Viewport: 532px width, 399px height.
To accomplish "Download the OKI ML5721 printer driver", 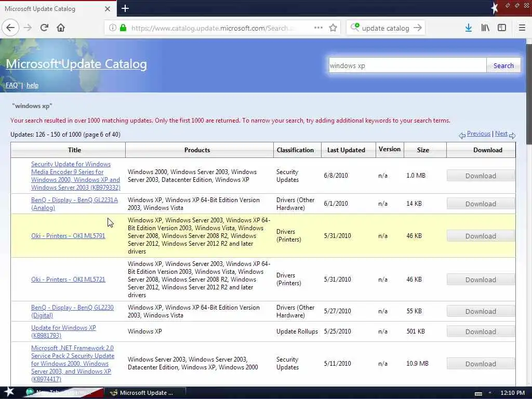I will [481, 280].
